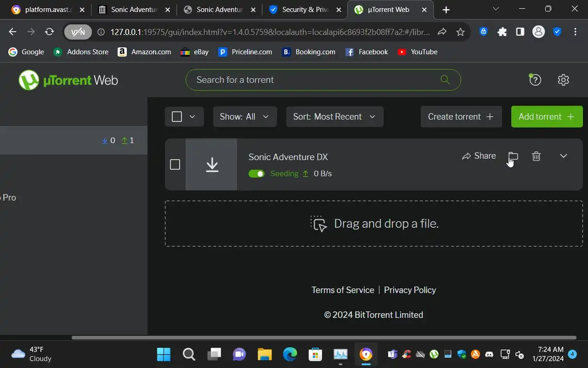
Task: Switch to the Security & Privacy tab
Action: (305, 9)
